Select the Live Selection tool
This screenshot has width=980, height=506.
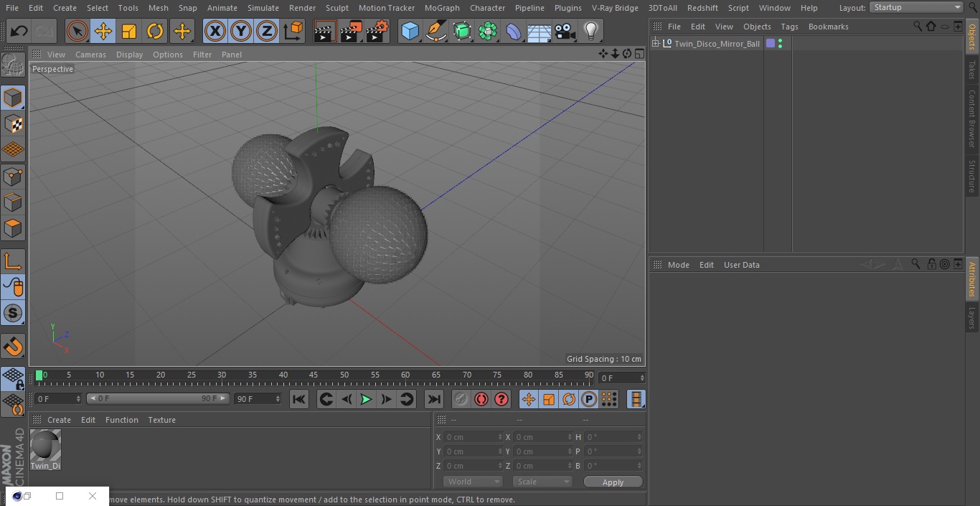click(x=77, y=31)
